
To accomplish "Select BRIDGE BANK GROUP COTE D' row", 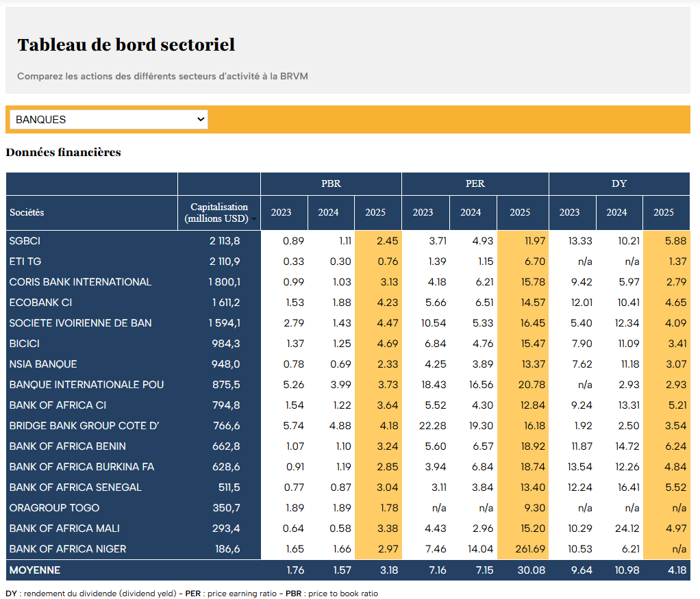I will (x=84, y=426).
